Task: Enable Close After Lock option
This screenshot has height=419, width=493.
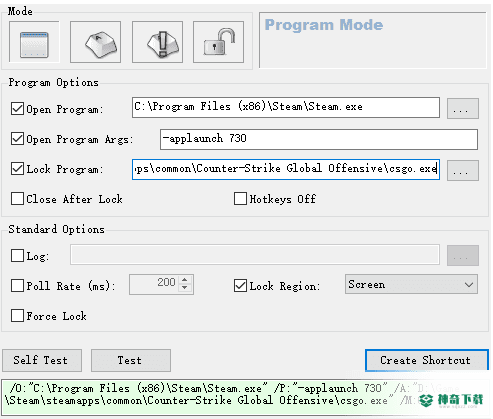Action: [17, 199]
